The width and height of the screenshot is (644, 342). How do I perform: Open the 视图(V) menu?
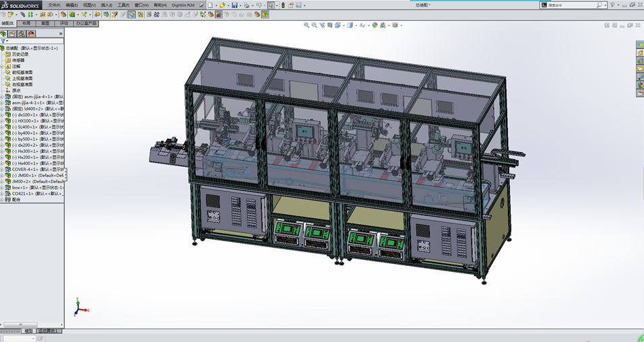[89, 5]
